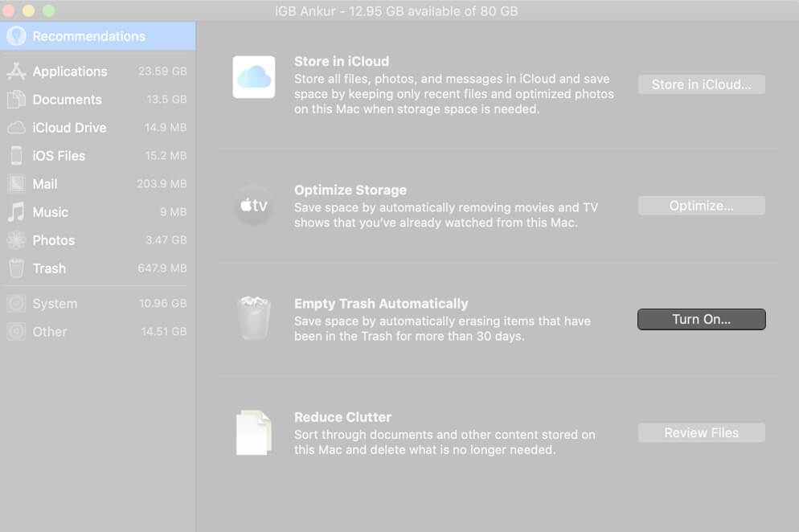Click the 3.47 GB Photos size
799x532 pixels.
[166, 240]
